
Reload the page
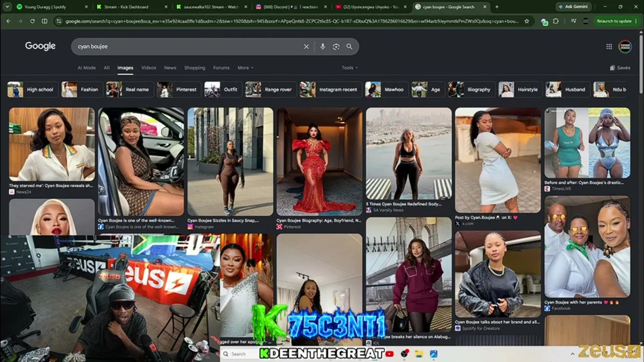[32, 21]
